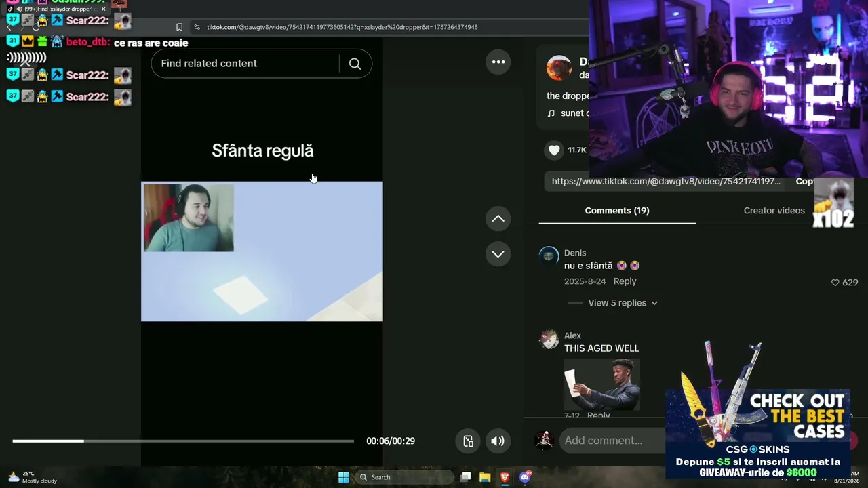Go to next video with down arrow
The width and height of the screenshot is (868, 488).
[x=498, y=254]
